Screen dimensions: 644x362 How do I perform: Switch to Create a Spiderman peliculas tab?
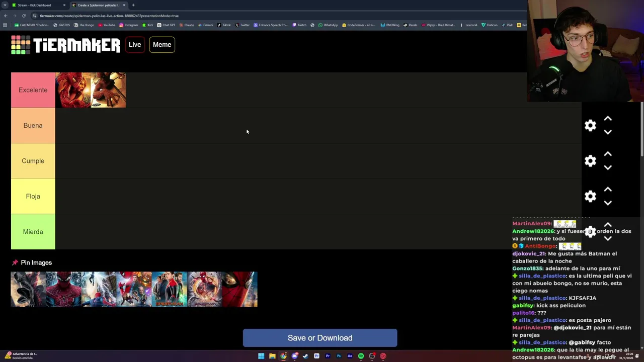tap(98, 5)
